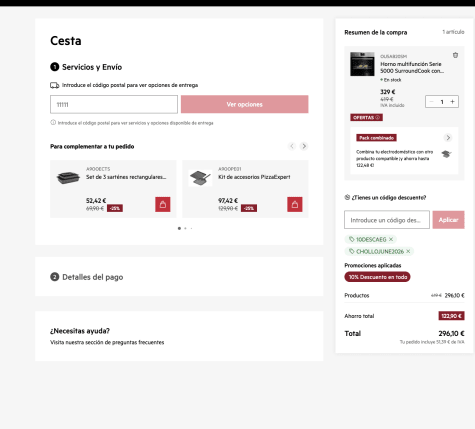The width and height of the screenshot is (475, 429).
Task: Click the 122,90 € total savings badge
Action: (x=451, y=316)
